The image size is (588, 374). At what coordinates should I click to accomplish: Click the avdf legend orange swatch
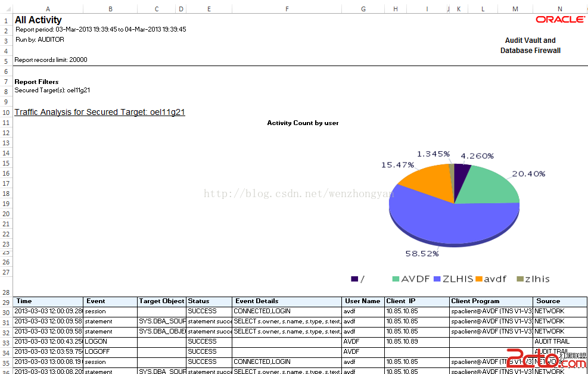[479, 279]
